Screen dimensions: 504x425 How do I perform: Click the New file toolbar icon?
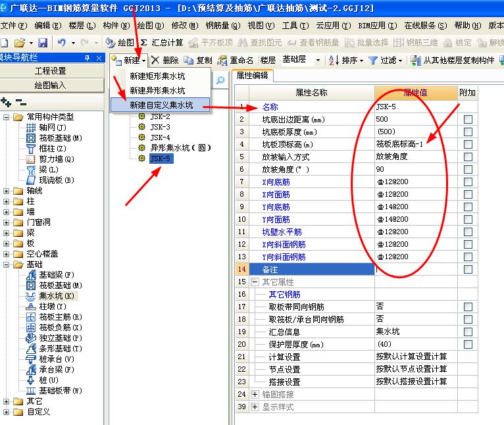[5, 43]
